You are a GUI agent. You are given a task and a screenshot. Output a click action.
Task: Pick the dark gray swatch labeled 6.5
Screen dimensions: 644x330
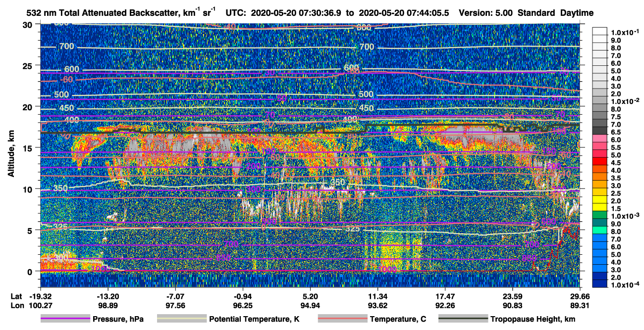tap(601, 131)
